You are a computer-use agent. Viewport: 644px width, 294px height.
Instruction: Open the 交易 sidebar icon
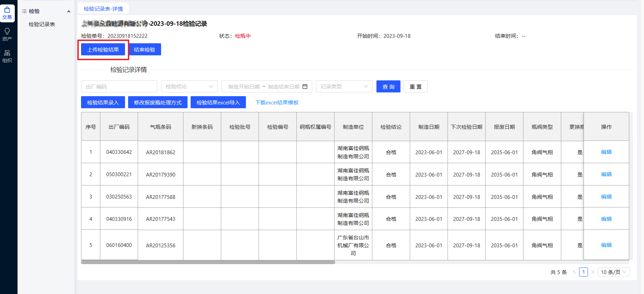tap(7, 13)
